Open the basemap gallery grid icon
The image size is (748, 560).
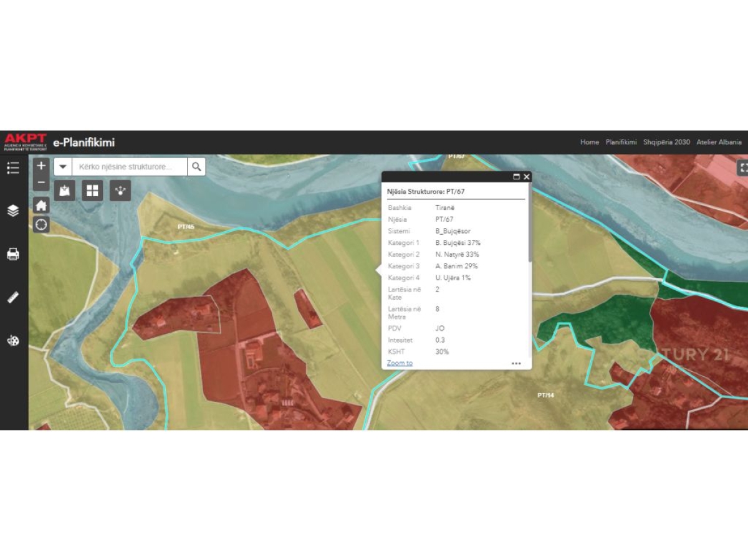(x=92, y=191)
